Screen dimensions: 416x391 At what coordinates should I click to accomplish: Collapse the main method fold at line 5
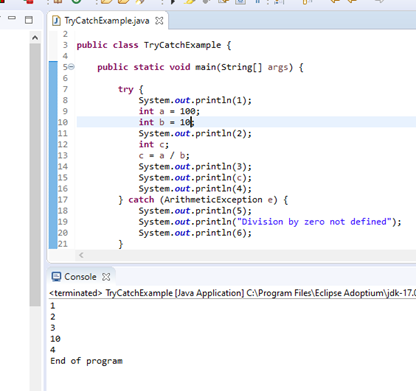coord(71,67)
